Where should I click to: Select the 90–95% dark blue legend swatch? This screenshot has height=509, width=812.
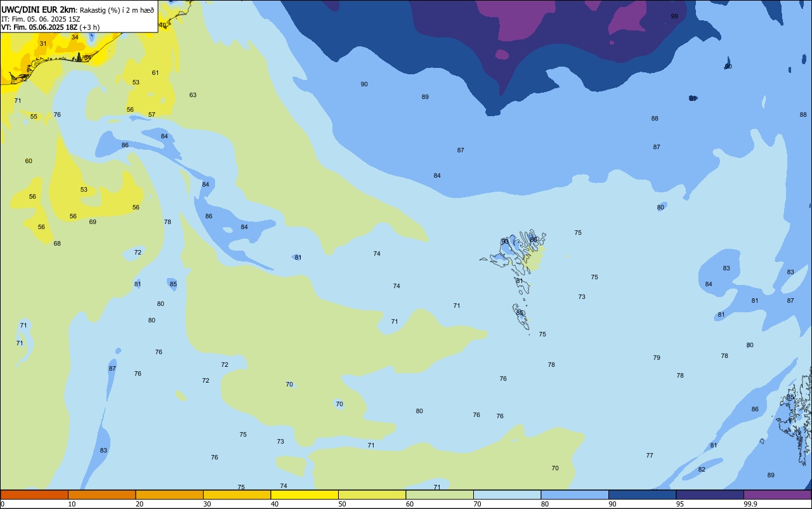642,494
